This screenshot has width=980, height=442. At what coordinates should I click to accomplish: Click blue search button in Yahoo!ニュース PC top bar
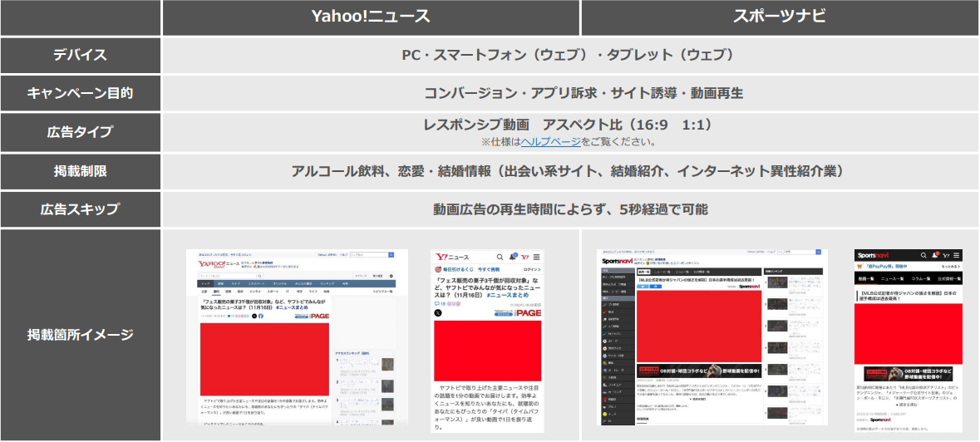[392, 255]
